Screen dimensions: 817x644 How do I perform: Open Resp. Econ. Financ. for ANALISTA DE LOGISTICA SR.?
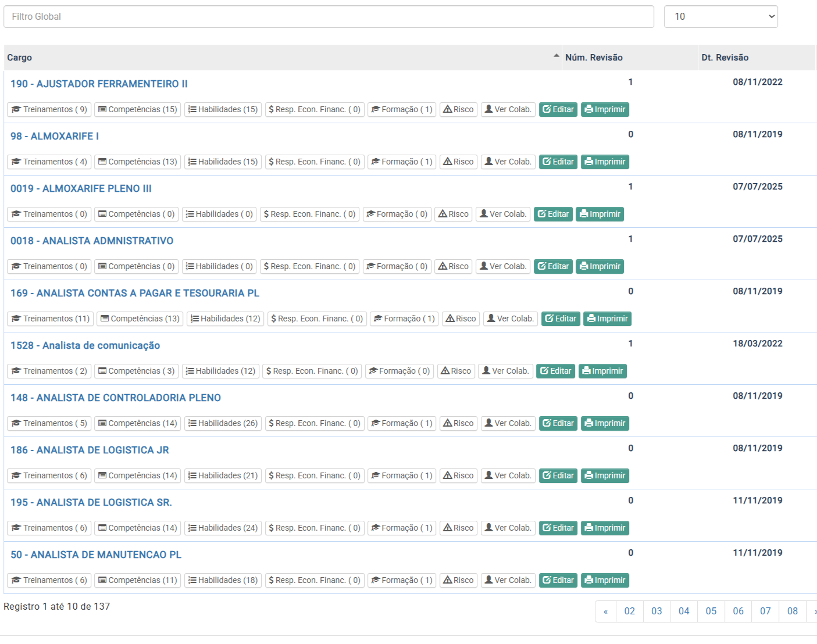(314, 528)
